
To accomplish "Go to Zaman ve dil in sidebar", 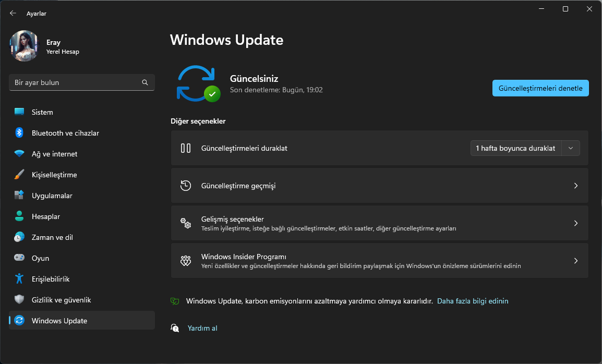I will click(52, 237).
